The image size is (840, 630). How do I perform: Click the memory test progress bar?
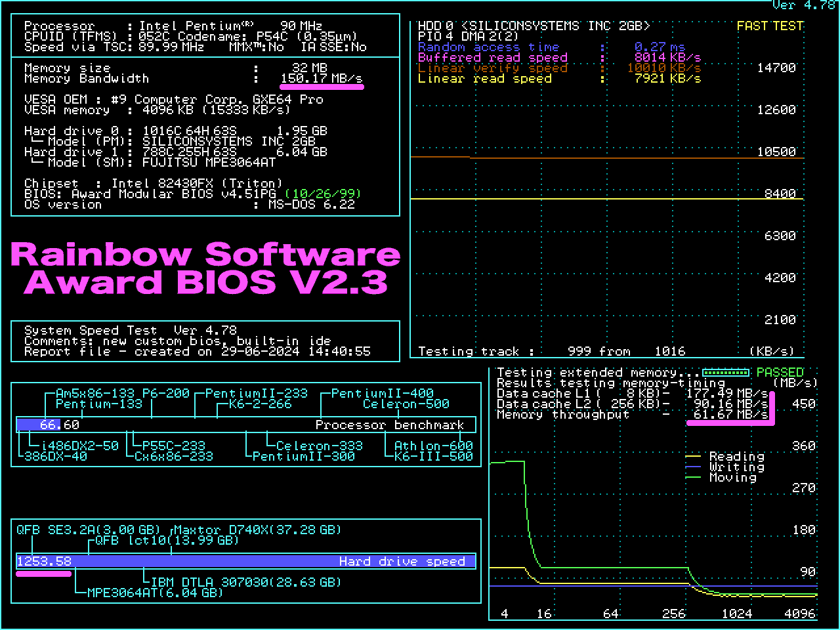point(726,372)
